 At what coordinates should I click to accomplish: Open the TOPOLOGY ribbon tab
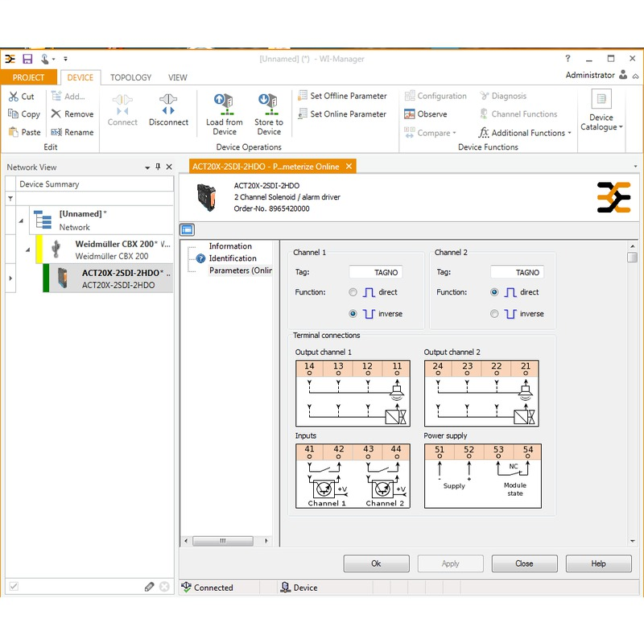pyautogui.click(x=130, y=77)
